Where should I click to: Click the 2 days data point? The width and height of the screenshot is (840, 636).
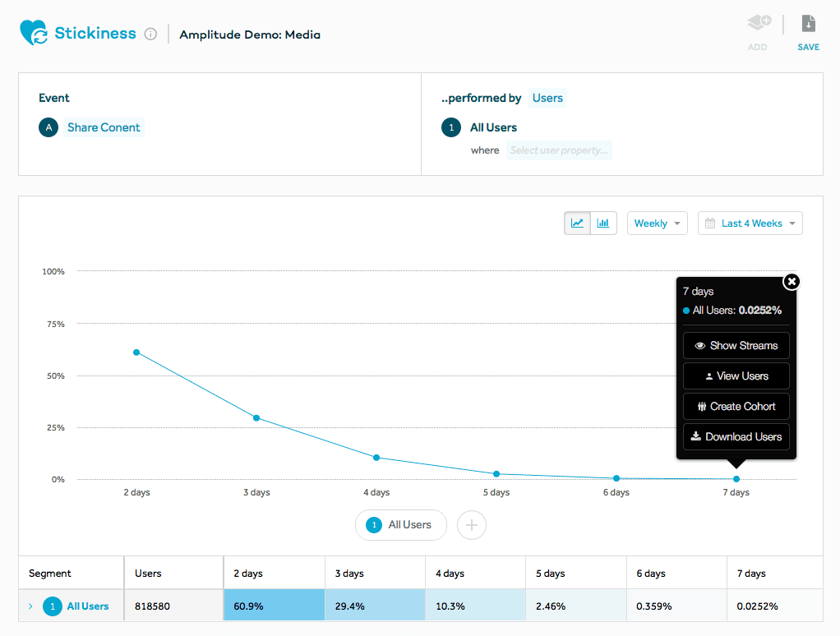(136, 353)
